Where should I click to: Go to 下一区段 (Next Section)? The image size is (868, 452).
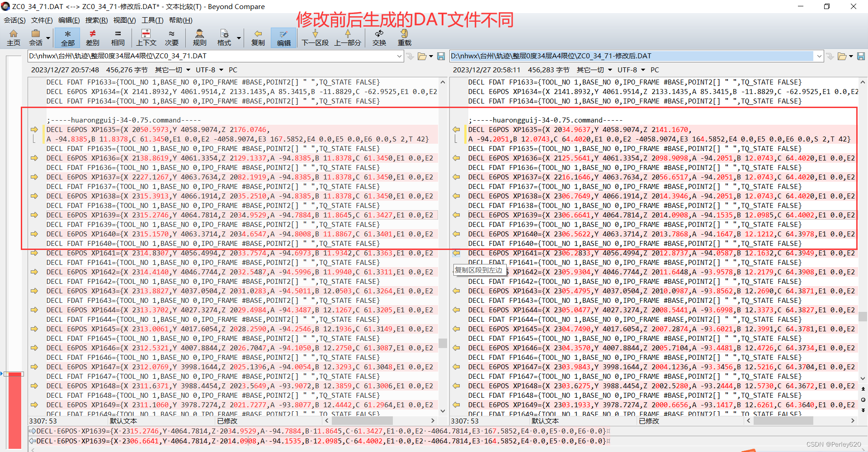(x=315, y=38)
